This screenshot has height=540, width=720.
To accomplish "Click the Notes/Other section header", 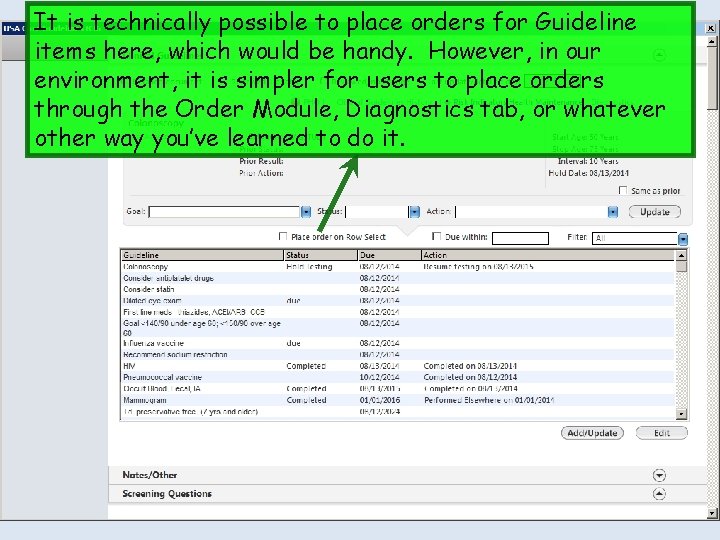I will [x=407, y=475].
